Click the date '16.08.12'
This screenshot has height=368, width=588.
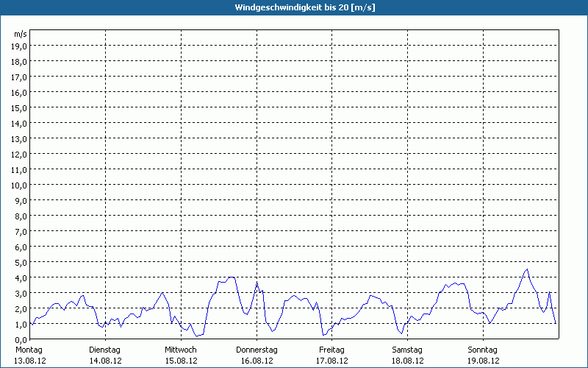coord(257,361)
